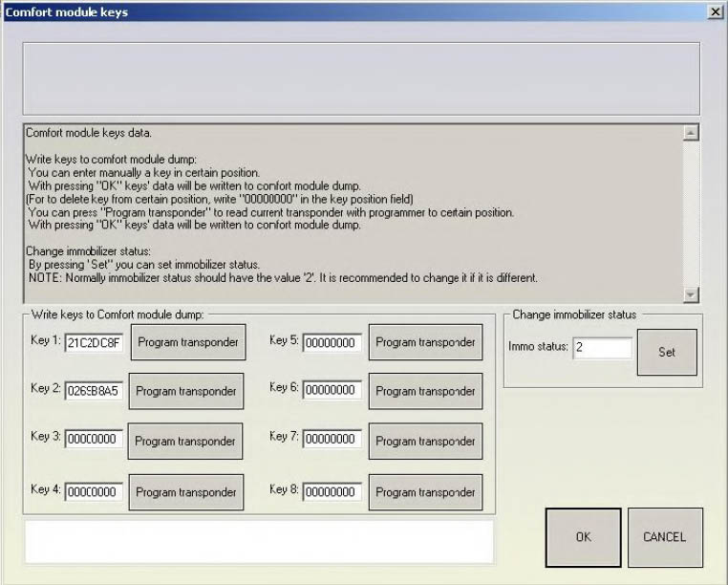
Task: Click into the Key 5 field
Action: click(332, 343)
